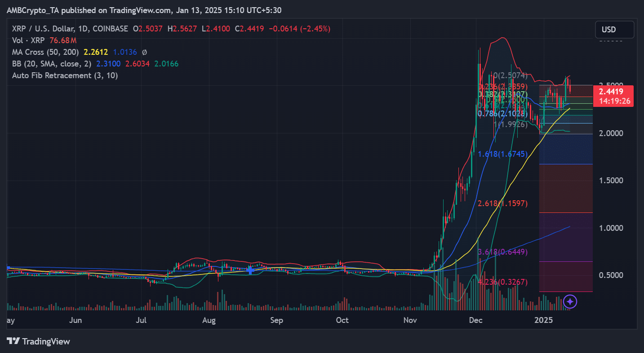Click the TradingView logo at bottom left

click(39, 341)
